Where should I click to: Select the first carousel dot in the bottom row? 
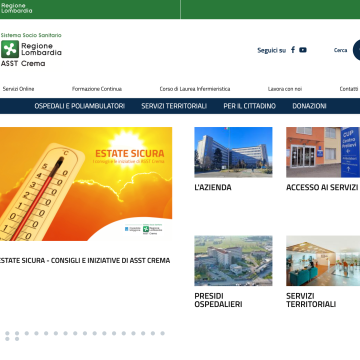click(7, 339)
